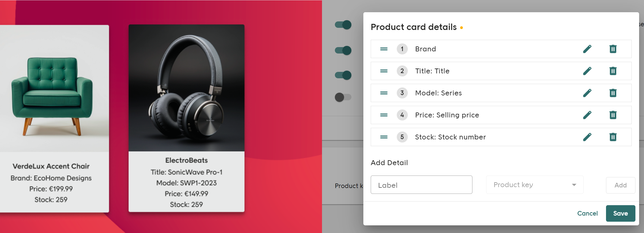Image resolution: width=644 pixels, height=233 pixels.
Task: Select the VerdeLux Accent Chair image
Action: click(54, 89)
